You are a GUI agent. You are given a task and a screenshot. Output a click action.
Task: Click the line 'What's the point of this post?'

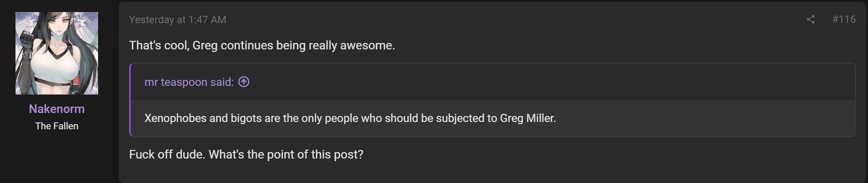click(x=286, y=155)
